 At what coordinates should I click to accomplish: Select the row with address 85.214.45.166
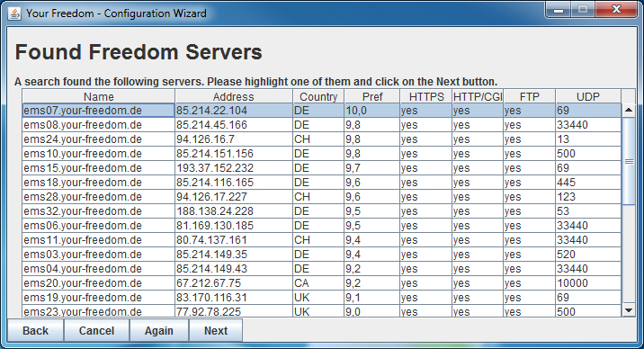coord(322,125)
